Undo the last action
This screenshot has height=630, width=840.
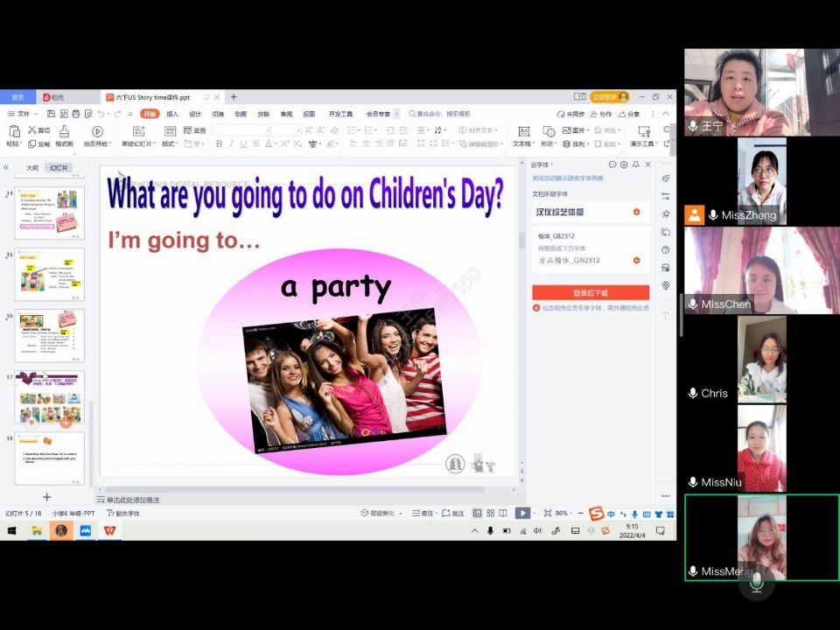[x=100, y=114]
